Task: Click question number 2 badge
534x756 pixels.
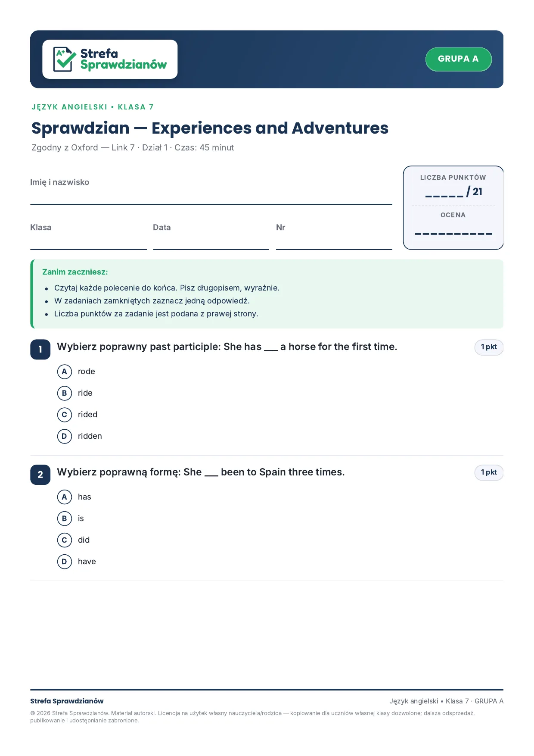Action: [x=40, y=475]
